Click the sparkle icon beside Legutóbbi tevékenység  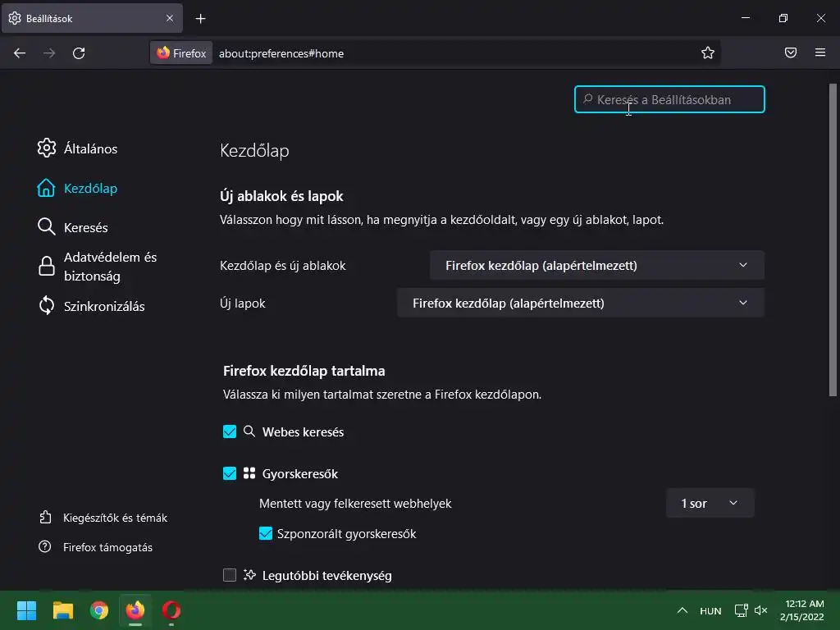(249, 575)
